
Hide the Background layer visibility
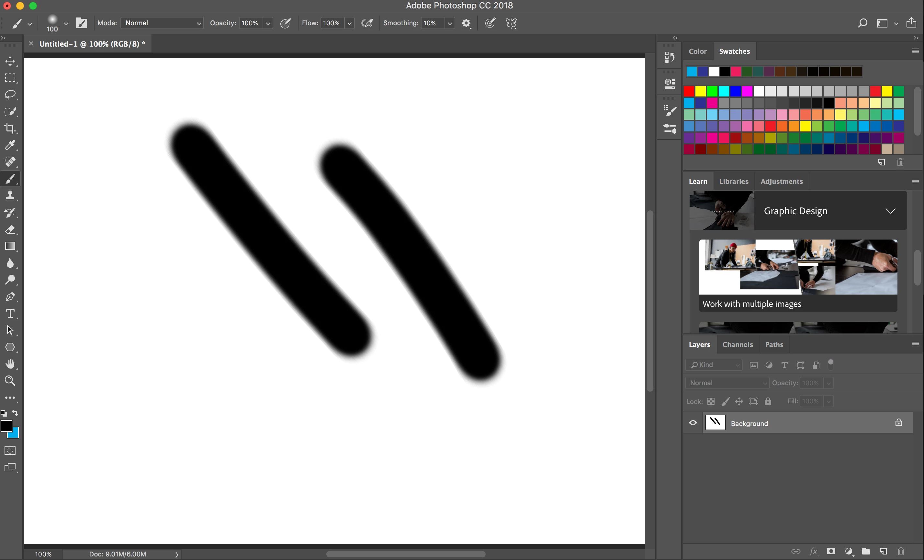point(693,423)
